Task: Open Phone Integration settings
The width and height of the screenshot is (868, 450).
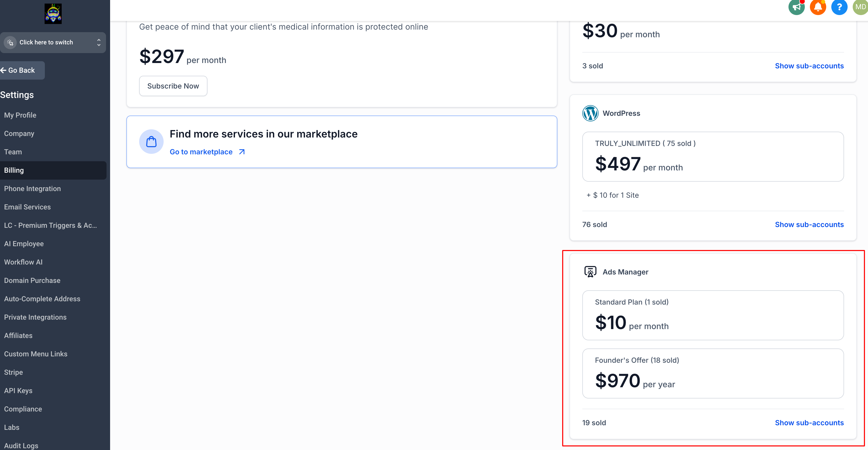Action: (x=32, y=189)
